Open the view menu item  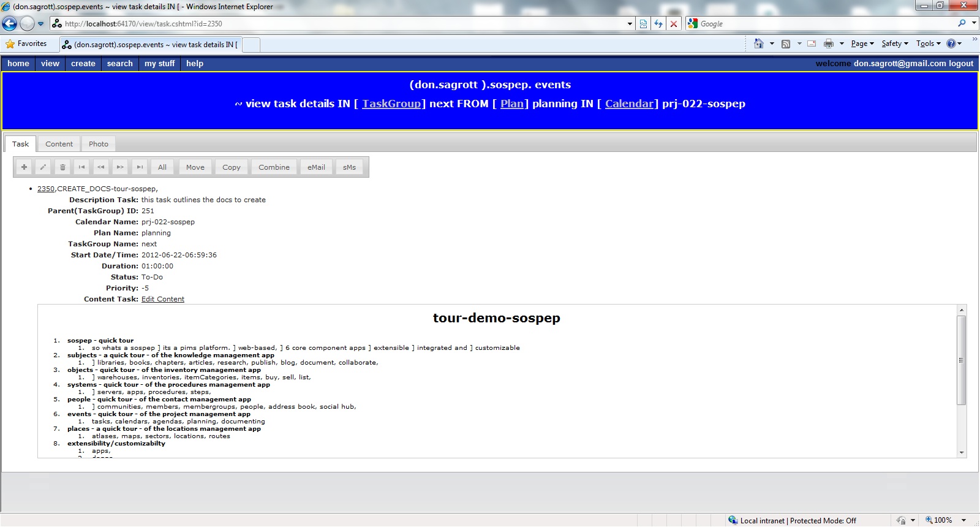(50, 63)
